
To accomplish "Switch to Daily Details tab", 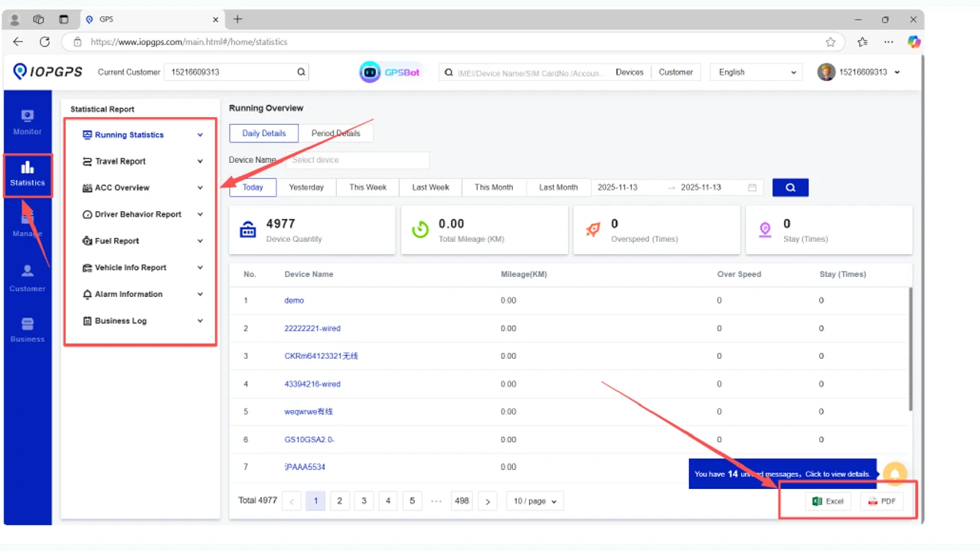I will (x=264, y=133).
